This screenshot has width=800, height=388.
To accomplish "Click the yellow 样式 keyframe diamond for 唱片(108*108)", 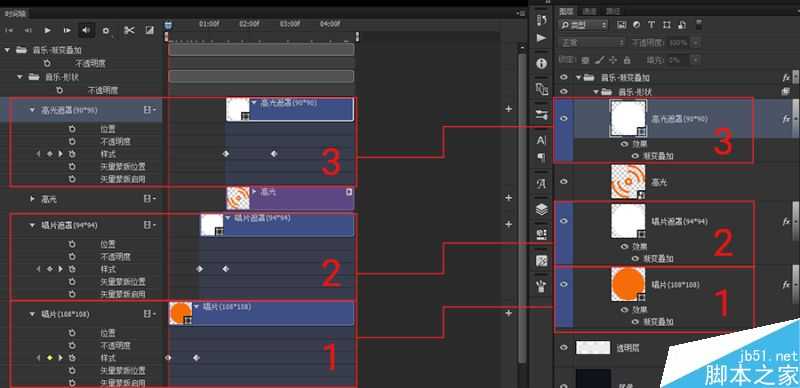I will 49,358.
